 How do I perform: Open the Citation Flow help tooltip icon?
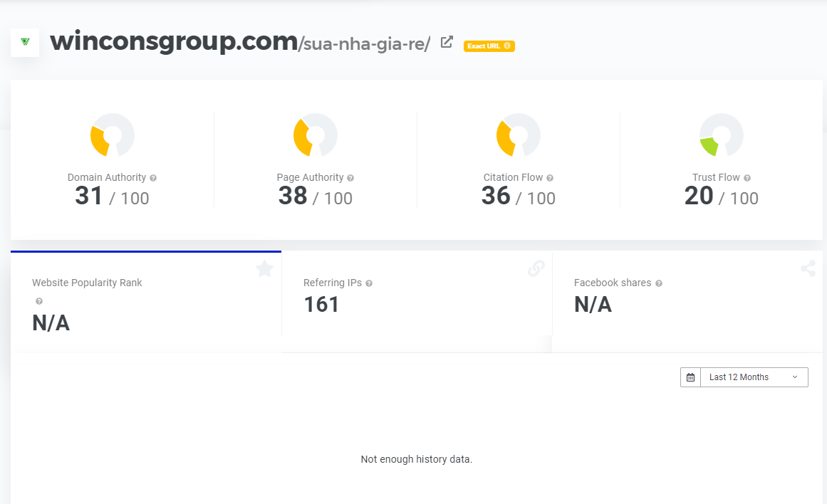click(550, 178)
